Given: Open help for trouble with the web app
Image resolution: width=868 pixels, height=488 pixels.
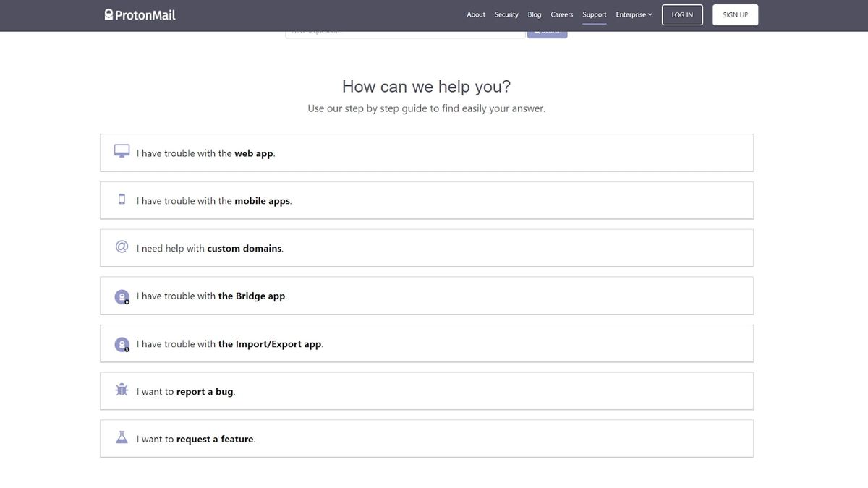Looking at the screenshot, I should click(x=426, y=153).
